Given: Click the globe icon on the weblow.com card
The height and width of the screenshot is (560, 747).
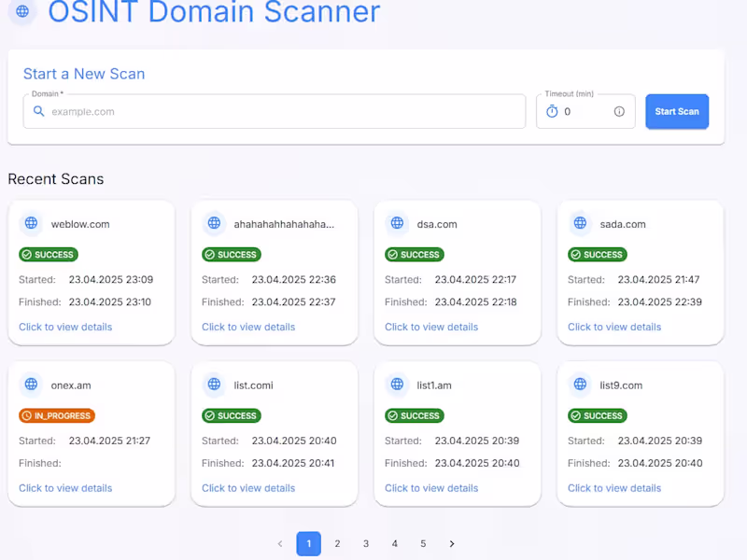Looking at the screenshot, I should pyautogui.click(x=31, y=223).
